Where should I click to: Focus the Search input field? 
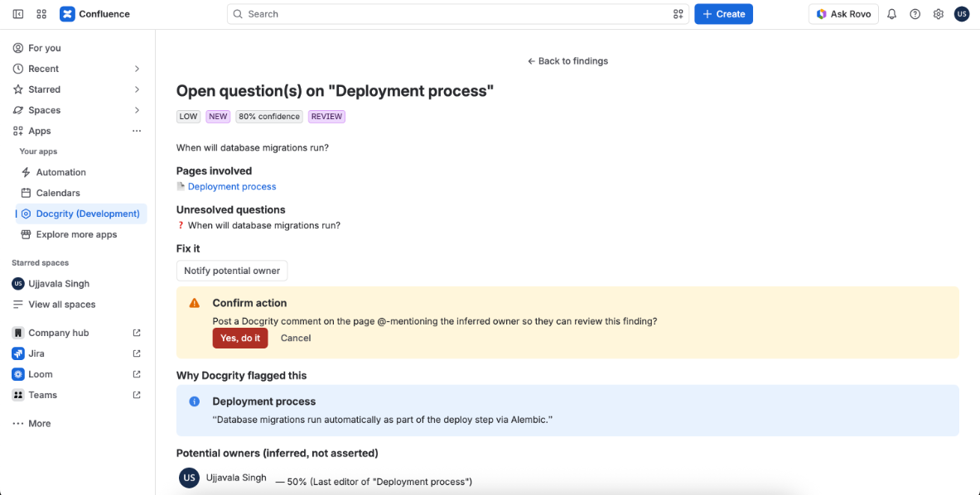coord(457,14)
